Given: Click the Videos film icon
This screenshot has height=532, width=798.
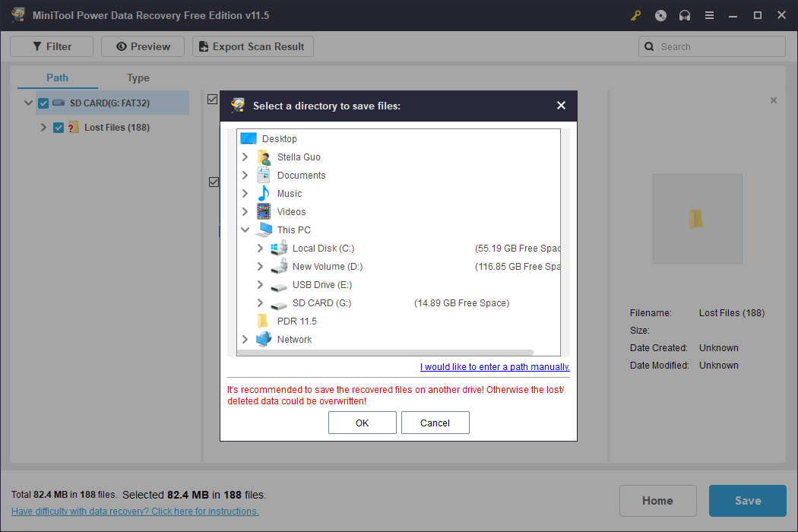Looking at the screenshot, I should (x=264, y=211).
